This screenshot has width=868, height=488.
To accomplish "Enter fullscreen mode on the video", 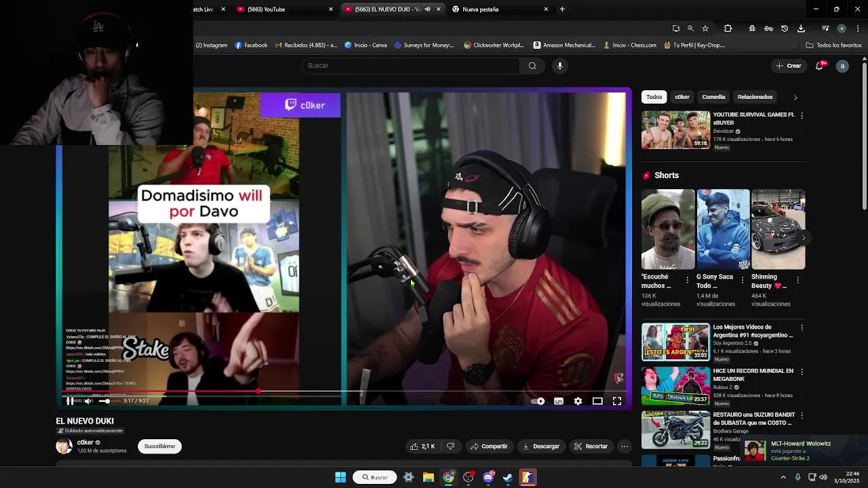I will pyautogui.click(x=617, y=401).
